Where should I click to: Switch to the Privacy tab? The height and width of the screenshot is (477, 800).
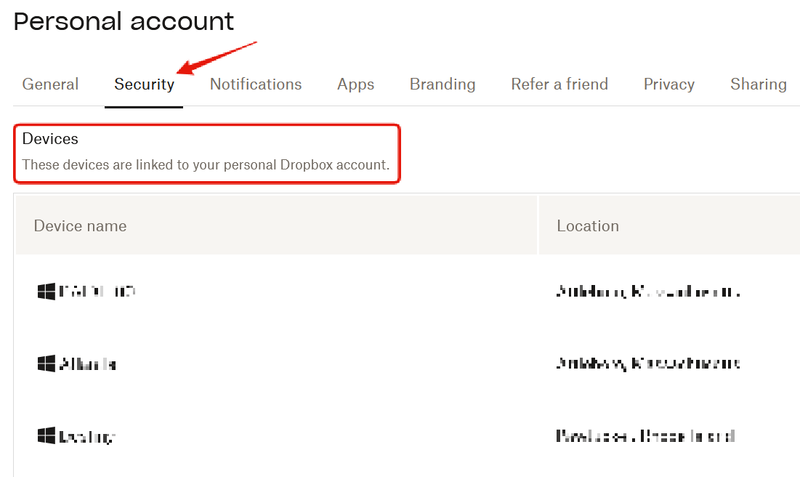[x=669, y=84]
